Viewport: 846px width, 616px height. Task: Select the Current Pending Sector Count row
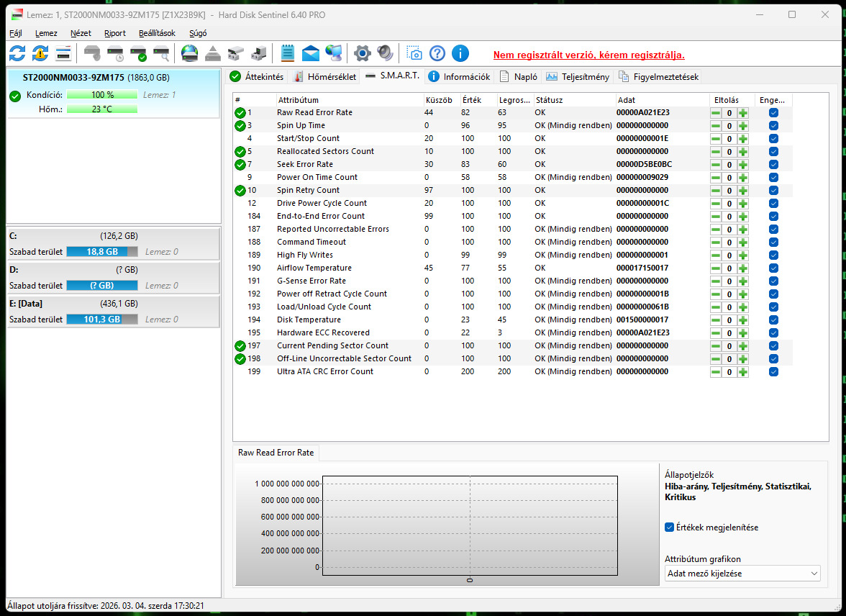[512, 345]
